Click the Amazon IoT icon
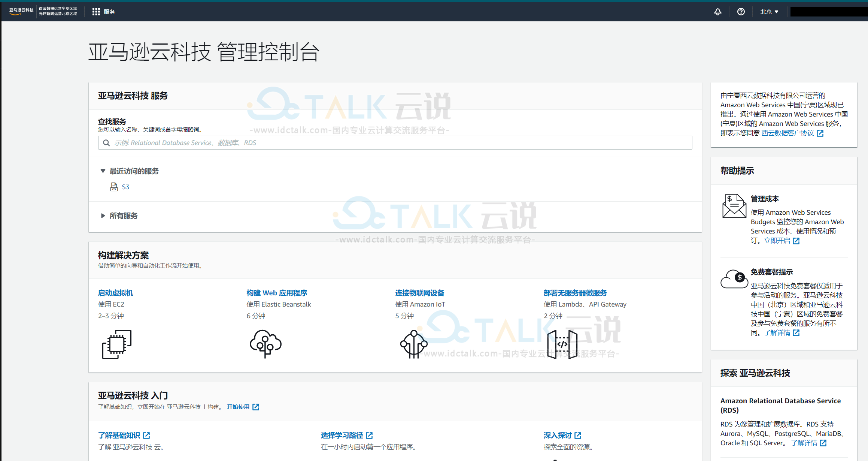The height and width of the screenshot is (461, 868). click(414, 344)
